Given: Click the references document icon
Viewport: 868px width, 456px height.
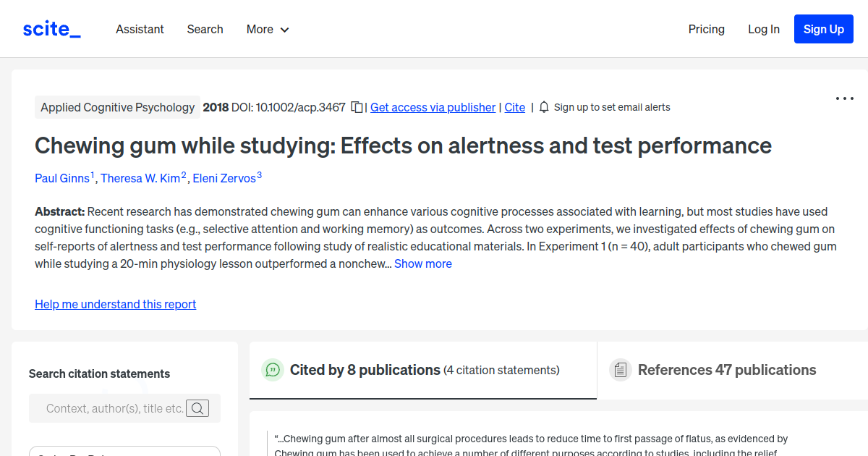Looking at the screenshot, I should pos(621,369).
